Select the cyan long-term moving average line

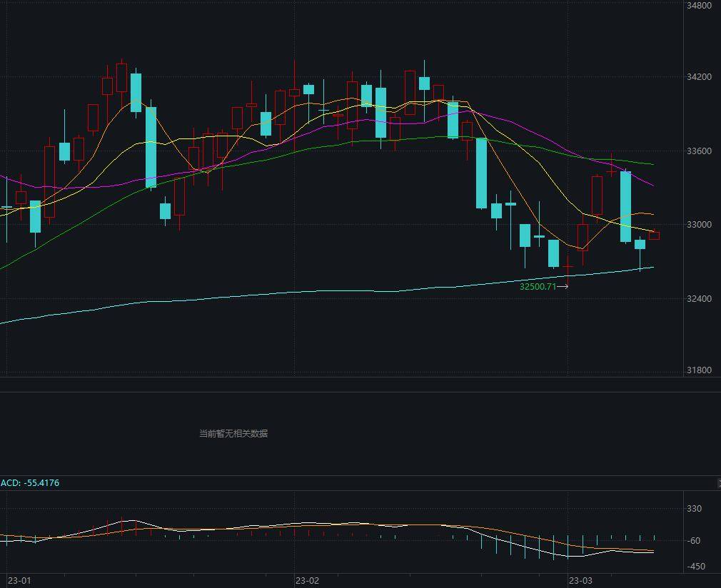(x=214, y=298)
